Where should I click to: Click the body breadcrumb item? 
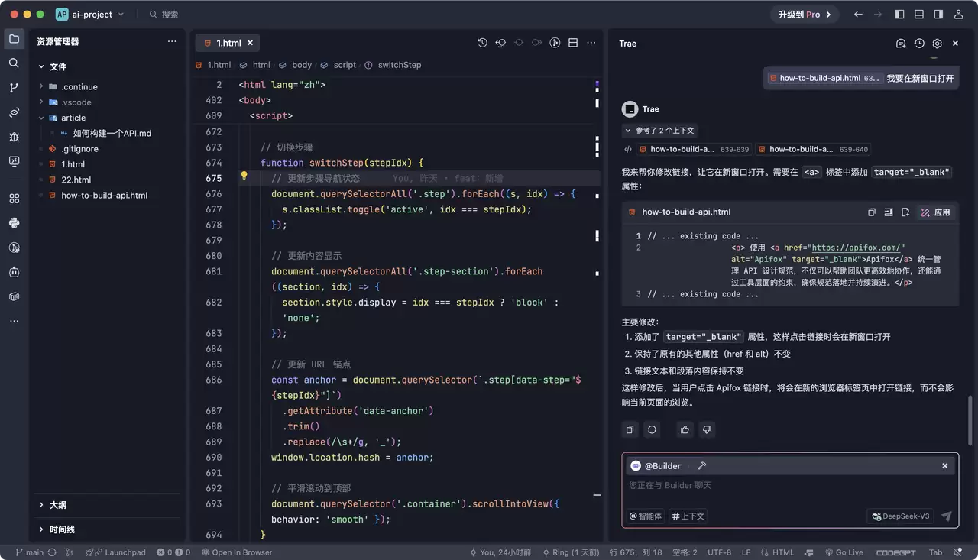(302, 65)
